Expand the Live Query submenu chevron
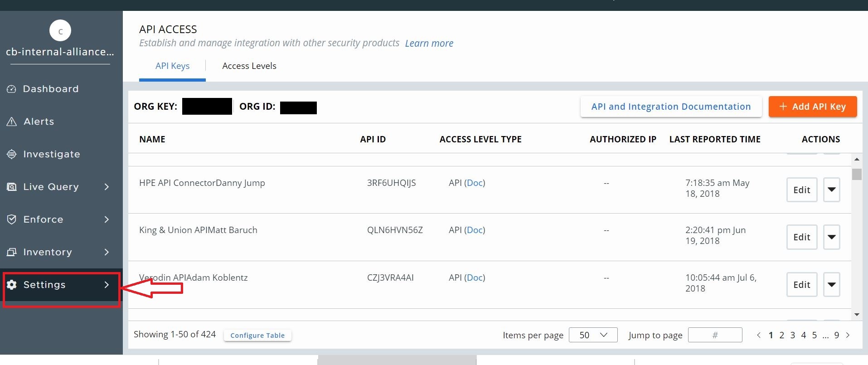The width and height of the screenshot is (868, 365). (107, 187)
